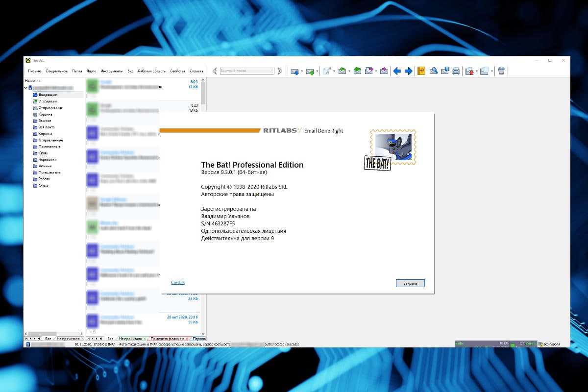The height and width of the screenshot is (392, 588).
Task: Click the Find message magnifier icon
Action: 434,71
